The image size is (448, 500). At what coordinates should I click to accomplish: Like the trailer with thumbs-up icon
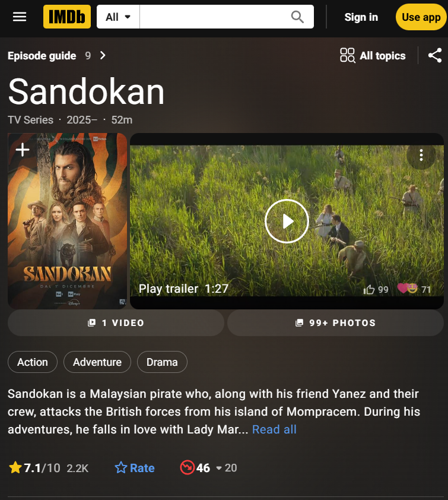click(369, 289)
